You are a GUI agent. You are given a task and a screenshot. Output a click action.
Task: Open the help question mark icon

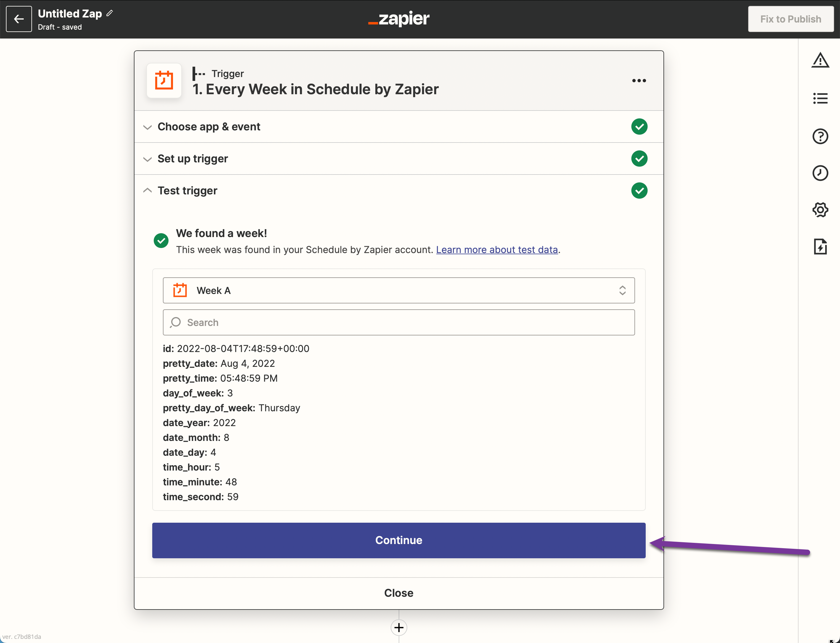(x=820, y=136)
